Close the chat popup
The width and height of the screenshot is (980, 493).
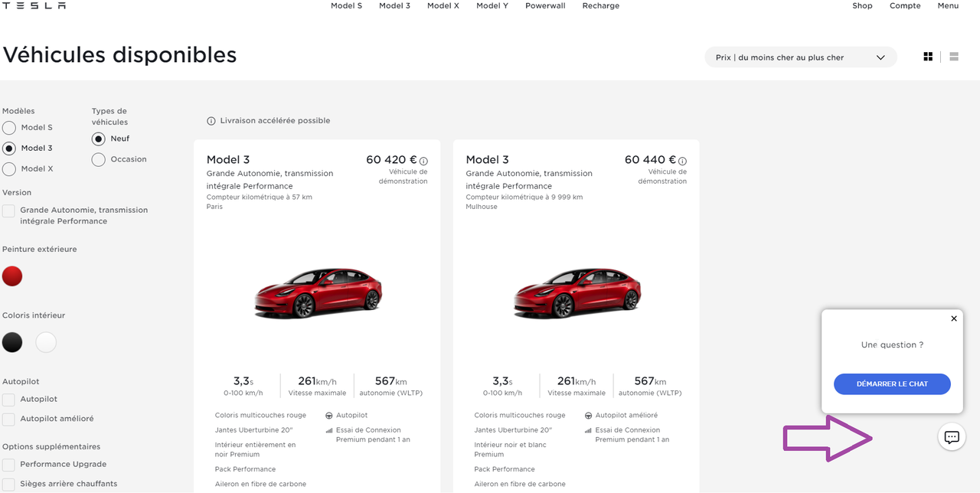pos(953,318)
